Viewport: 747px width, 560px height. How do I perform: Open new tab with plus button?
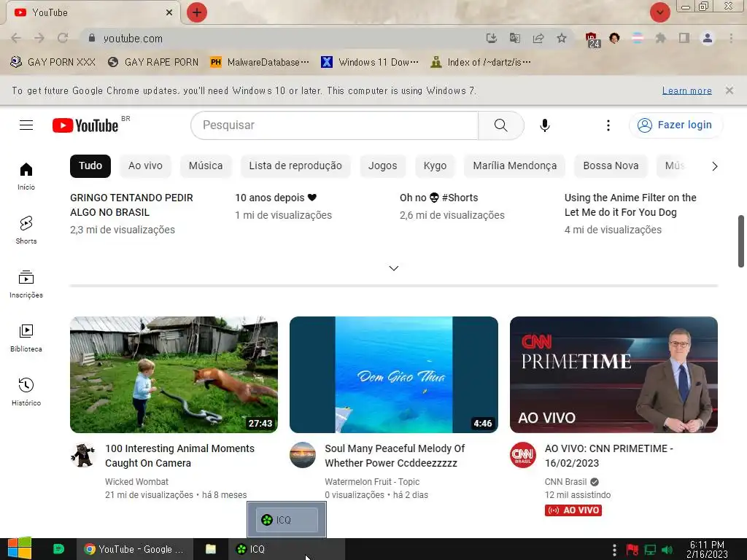(197, 12)
